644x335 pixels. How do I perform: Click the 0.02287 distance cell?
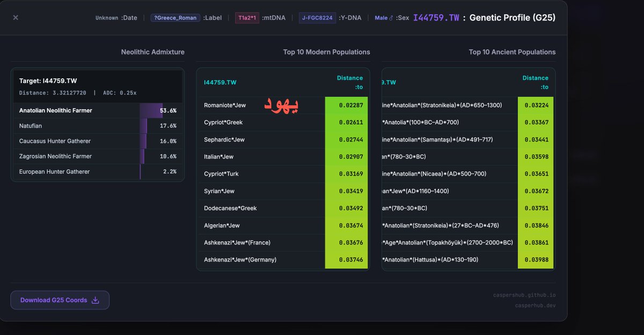(x=347, y=105)
